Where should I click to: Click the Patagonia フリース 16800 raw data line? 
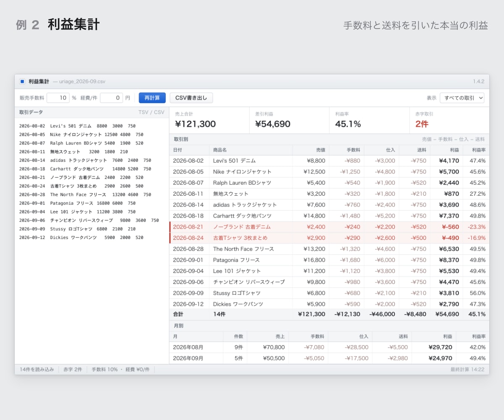pos(77,203)
